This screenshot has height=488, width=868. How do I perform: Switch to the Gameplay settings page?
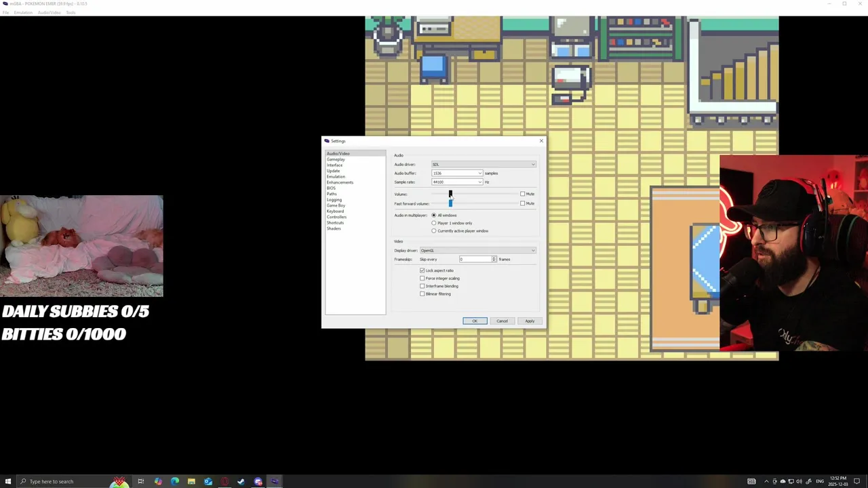pyautogui.click(x=336, y=159)
